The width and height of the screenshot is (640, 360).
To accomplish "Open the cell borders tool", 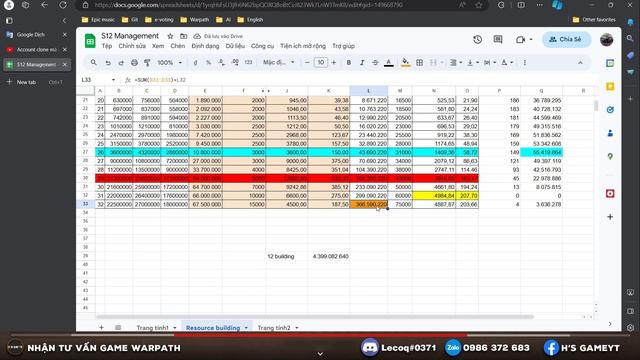I will (x=420, y=63).
